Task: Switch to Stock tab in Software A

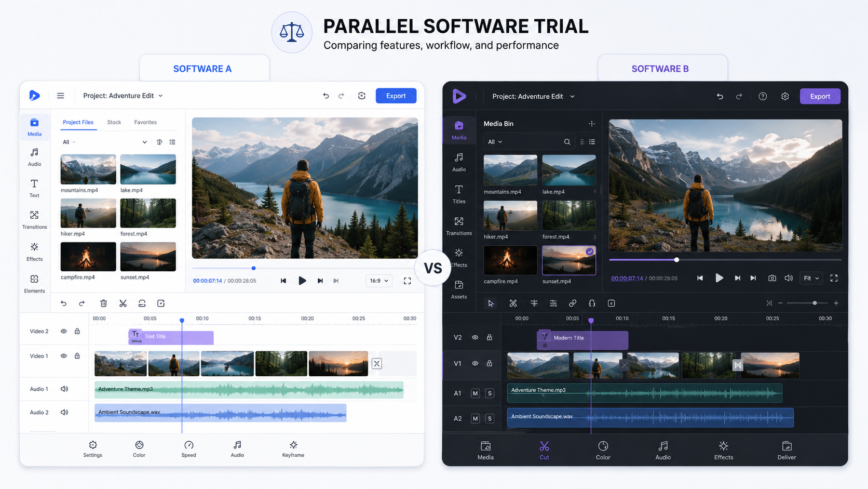Action: pos(114,122)
